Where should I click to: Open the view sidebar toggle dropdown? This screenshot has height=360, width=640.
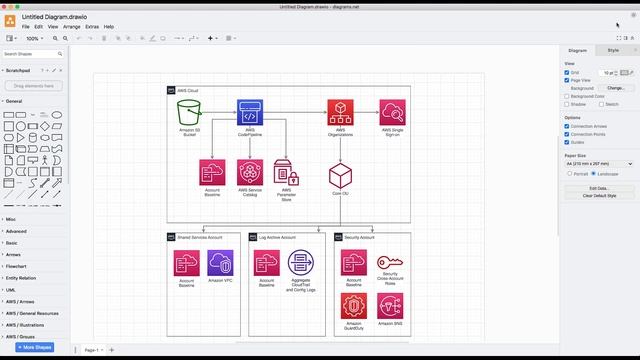tap(11, 38)
